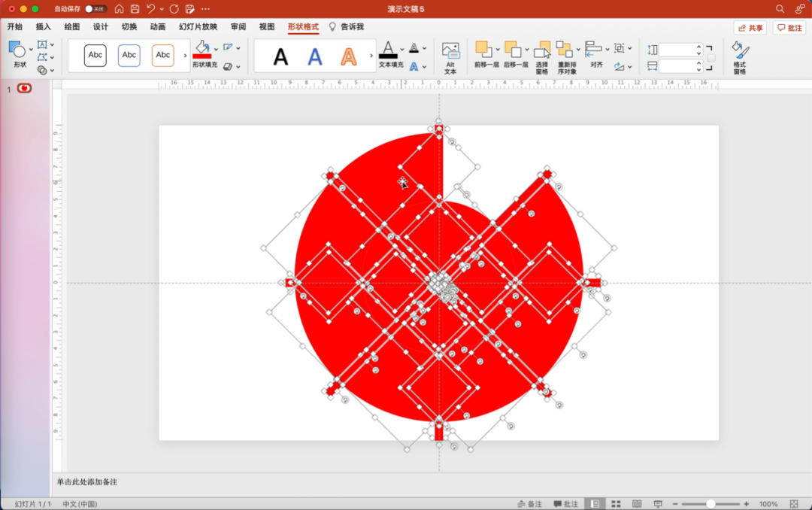Click the merge shapes icon
Screen dimensions: 812x510
[42, 70]
